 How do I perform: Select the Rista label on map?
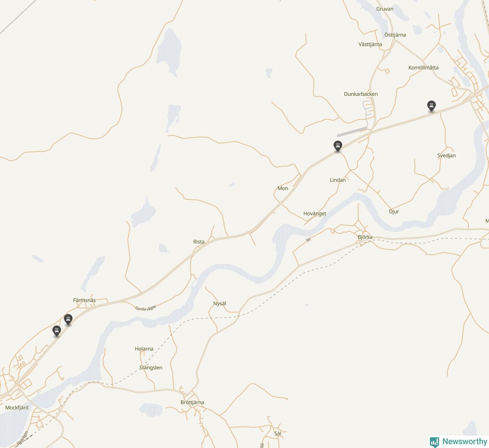[x=199, y=242]
